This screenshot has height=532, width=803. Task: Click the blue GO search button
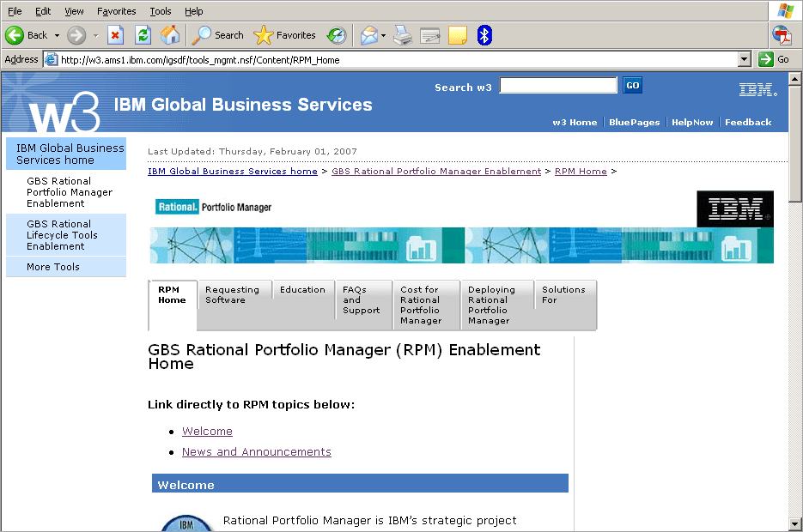tap(632, 86)
